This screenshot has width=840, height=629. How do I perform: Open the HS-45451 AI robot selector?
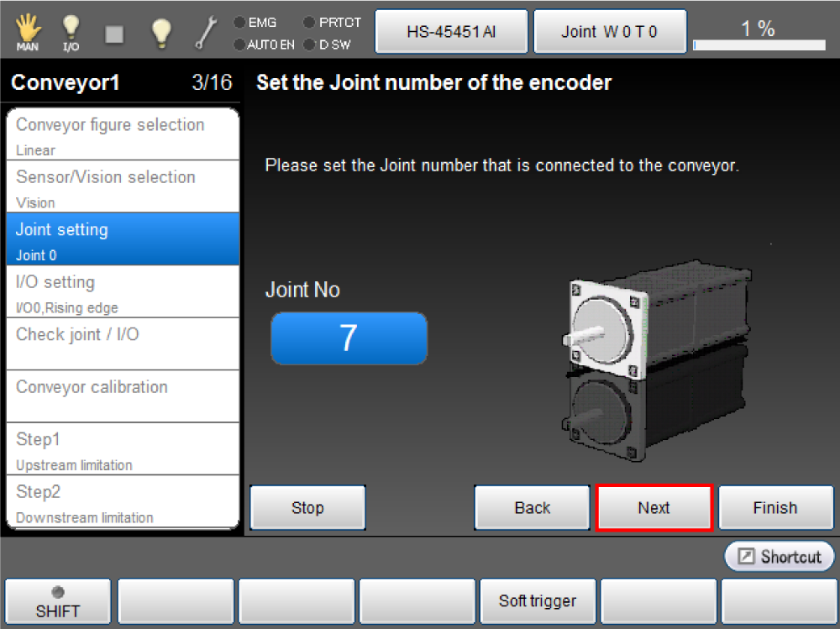pos(451,32)
